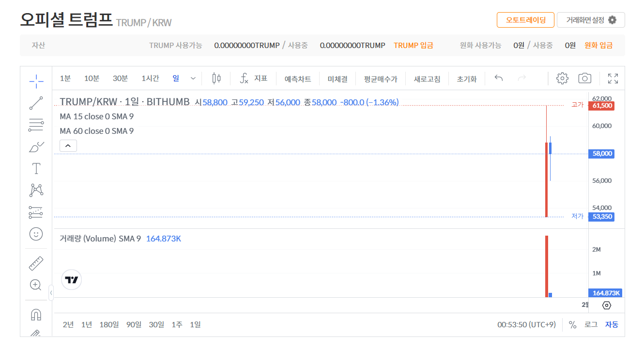Switch chart to fullscreen mode

pos(613,78)
